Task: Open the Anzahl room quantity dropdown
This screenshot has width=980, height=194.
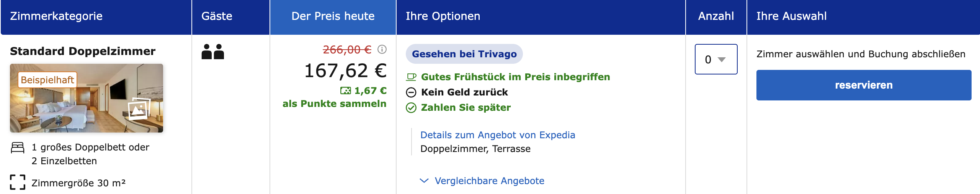Action: 716,59
